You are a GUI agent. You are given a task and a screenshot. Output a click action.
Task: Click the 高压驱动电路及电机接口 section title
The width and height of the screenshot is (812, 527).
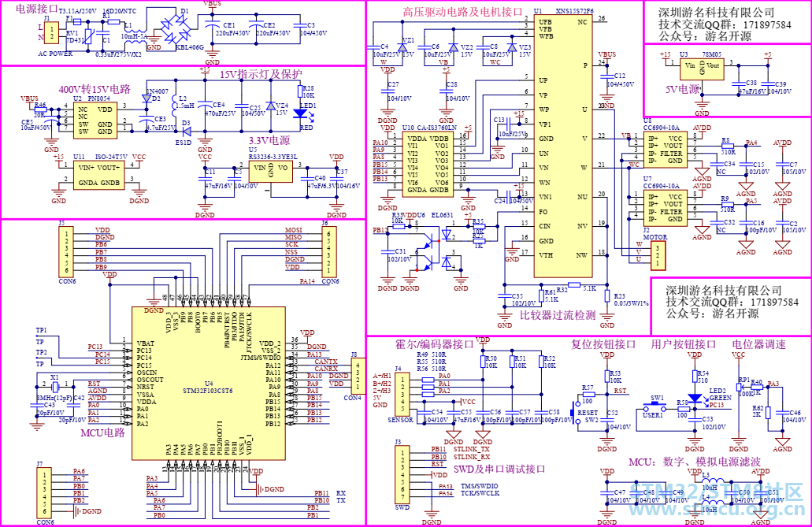(x=463, y=12)
